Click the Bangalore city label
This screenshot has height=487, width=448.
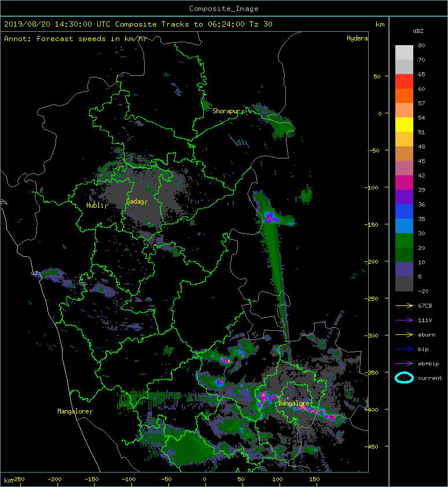294,403
